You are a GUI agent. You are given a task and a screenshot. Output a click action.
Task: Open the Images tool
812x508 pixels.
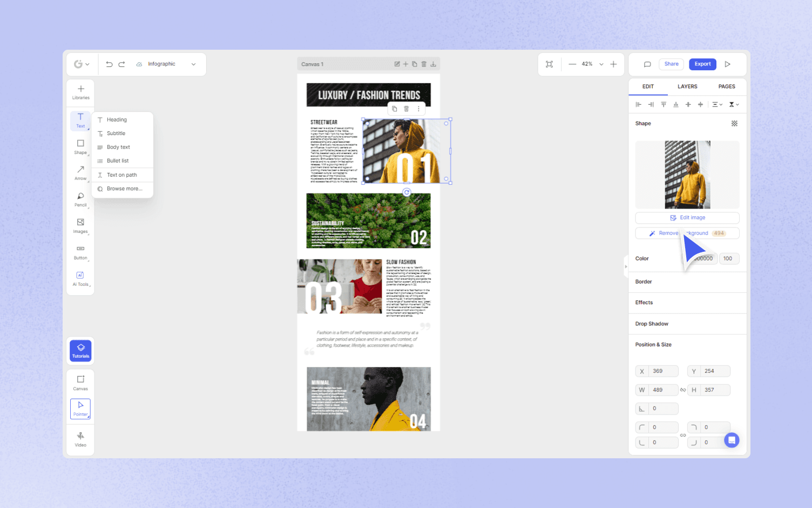click(80, 225)
